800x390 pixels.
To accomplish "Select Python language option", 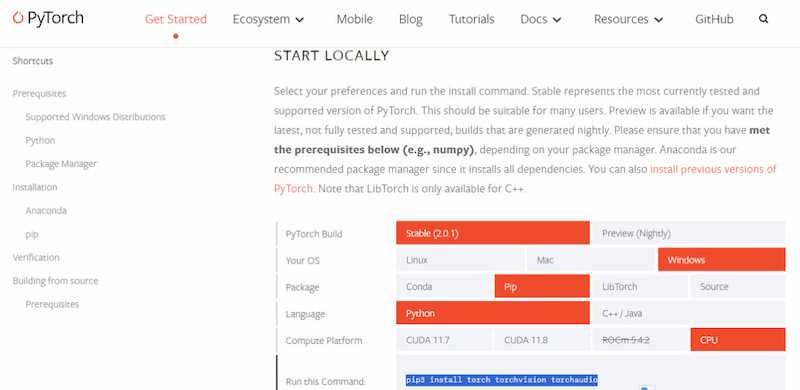I will 493,312.
